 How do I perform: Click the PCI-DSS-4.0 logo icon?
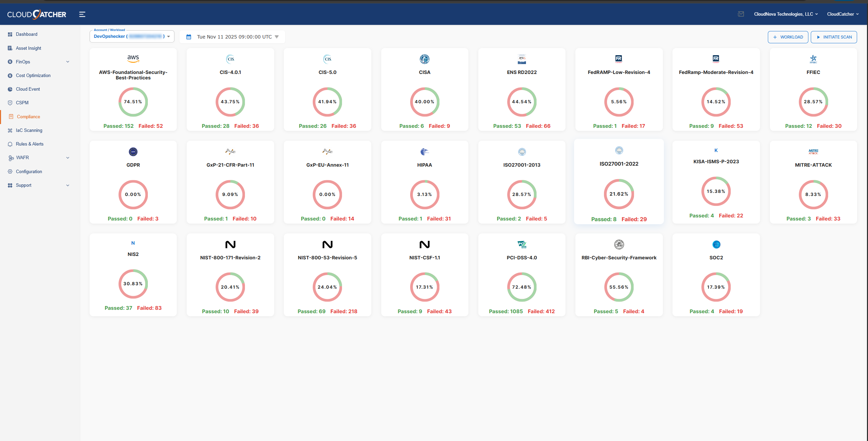522,244
